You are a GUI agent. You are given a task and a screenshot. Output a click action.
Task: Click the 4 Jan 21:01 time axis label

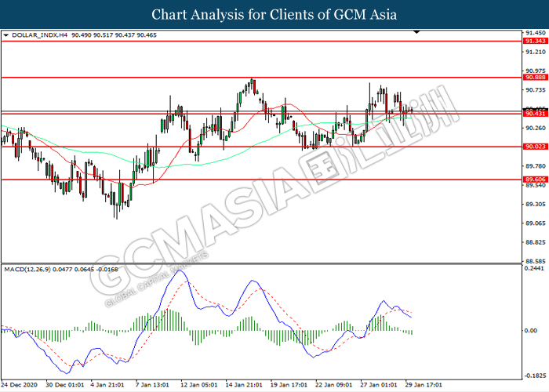pyautogui.click(x=107, y=385)
